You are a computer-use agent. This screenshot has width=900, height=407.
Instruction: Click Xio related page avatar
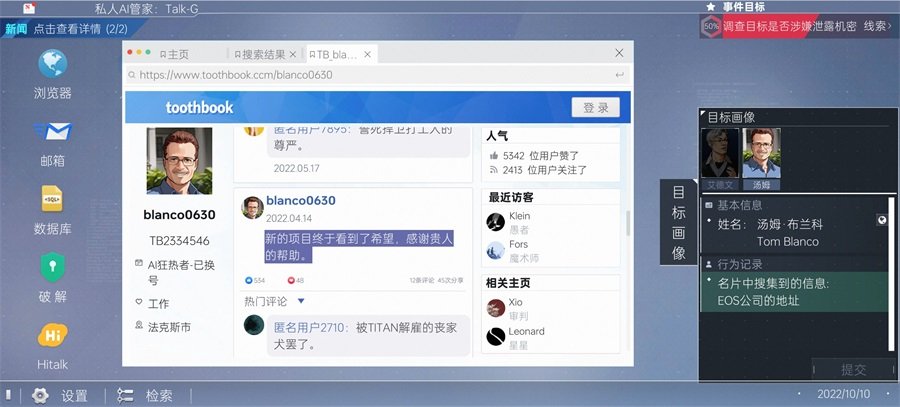pyautogui.click(x=495, y=308)
